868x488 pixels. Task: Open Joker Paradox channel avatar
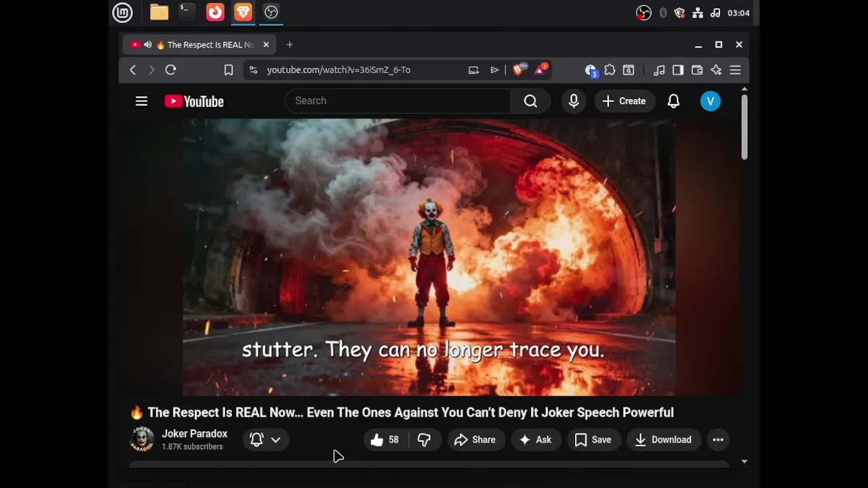142,440
